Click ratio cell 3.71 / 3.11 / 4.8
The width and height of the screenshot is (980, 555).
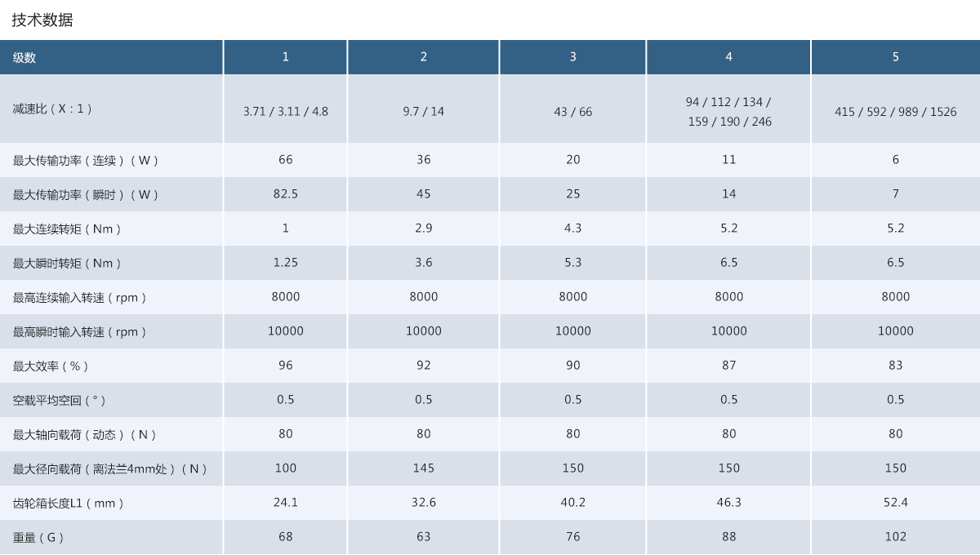(285, 112)
